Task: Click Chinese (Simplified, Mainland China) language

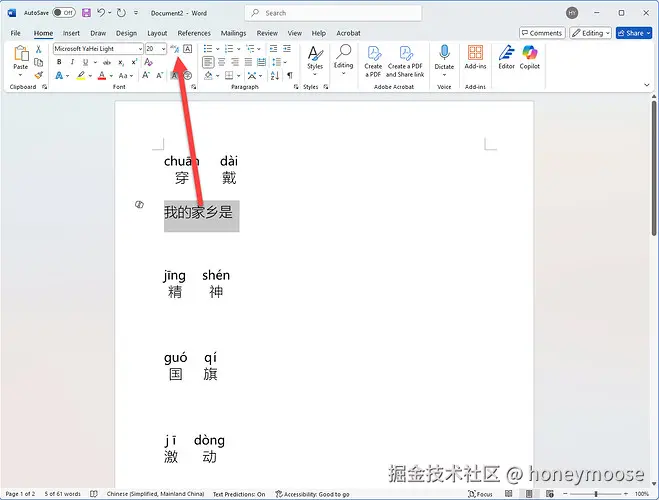Action: tap(155, 494)
